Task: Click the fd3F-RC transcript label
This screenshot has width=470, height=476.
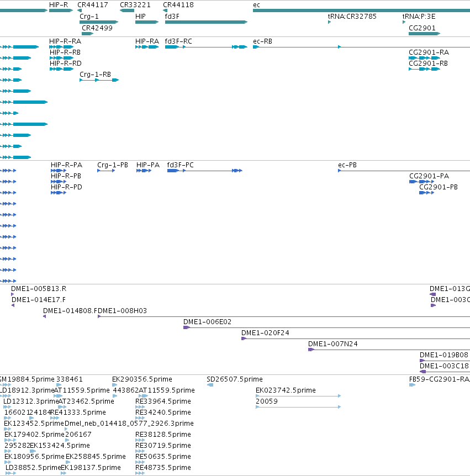Action: [178, 41]
